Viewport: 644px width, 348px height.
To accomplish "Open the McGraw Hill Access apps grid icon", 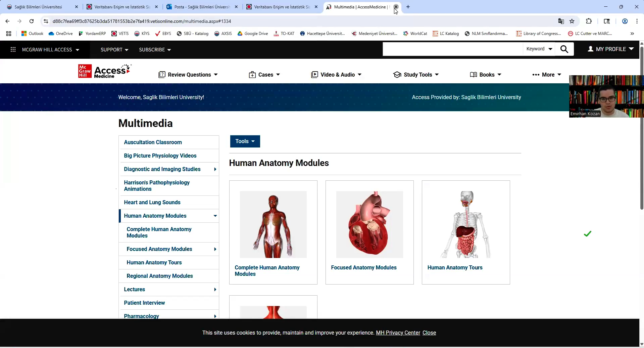I will (x=13, y=50).
